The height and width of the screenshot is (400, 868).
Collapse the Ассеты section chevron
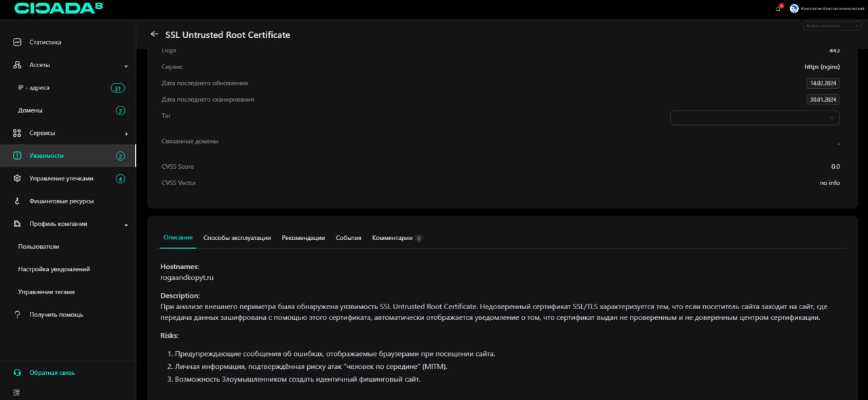(126, 66)
